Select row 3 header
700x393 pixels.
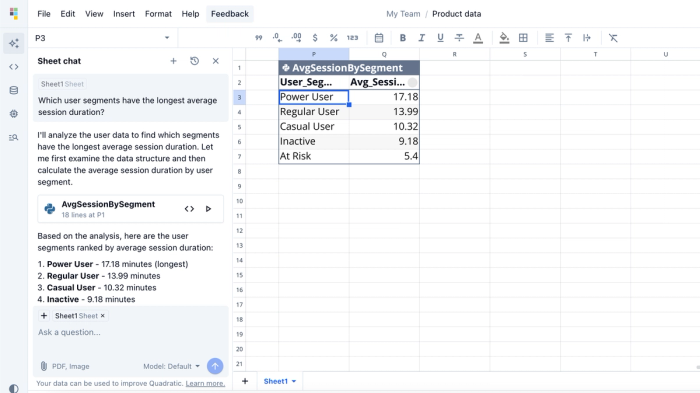(x=239, y=97)
